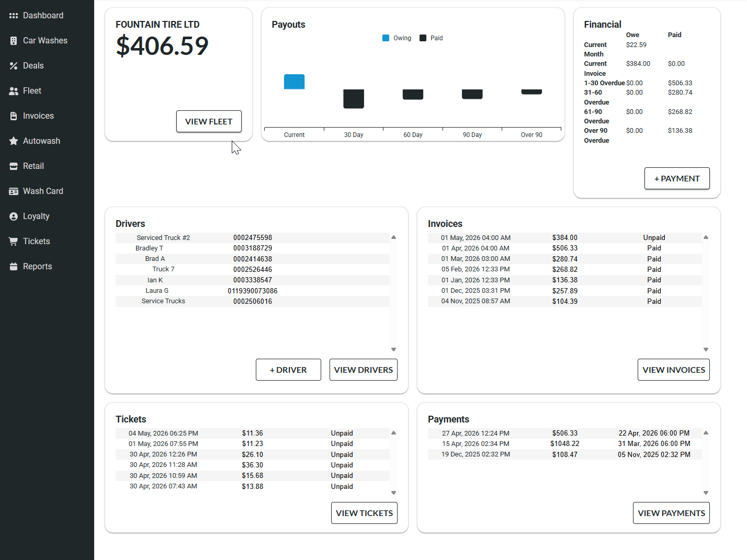
Task: Click Payments list scroll-up arrow
Action: click(x=706, y=433)
